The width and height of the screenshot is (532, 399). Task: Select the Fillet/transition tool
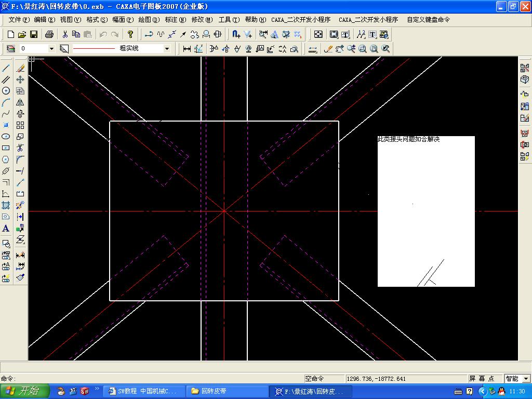(20, 159)
